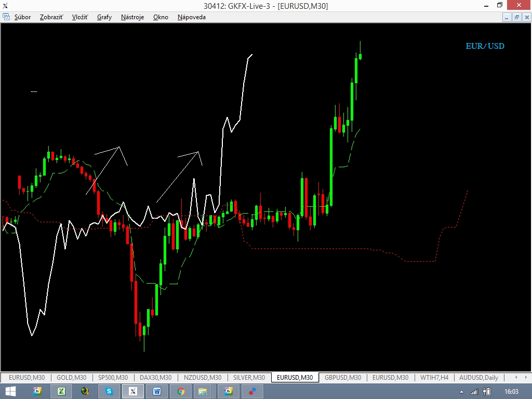This screenshot has height=399, width=532.
Task: Switch to the DAX30,M30 chart tab
Action: (x=155, y=377)
